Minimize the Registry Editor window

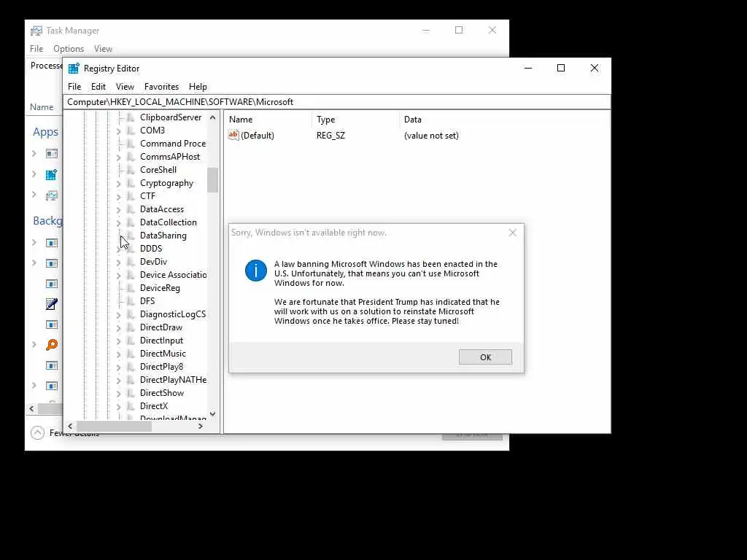(x=528, y=68)
